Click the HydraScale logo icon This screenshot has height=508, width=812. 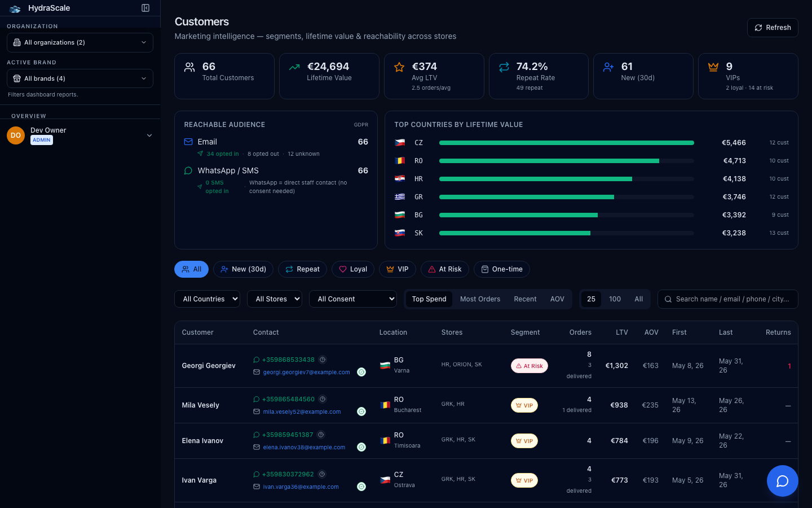15,8
